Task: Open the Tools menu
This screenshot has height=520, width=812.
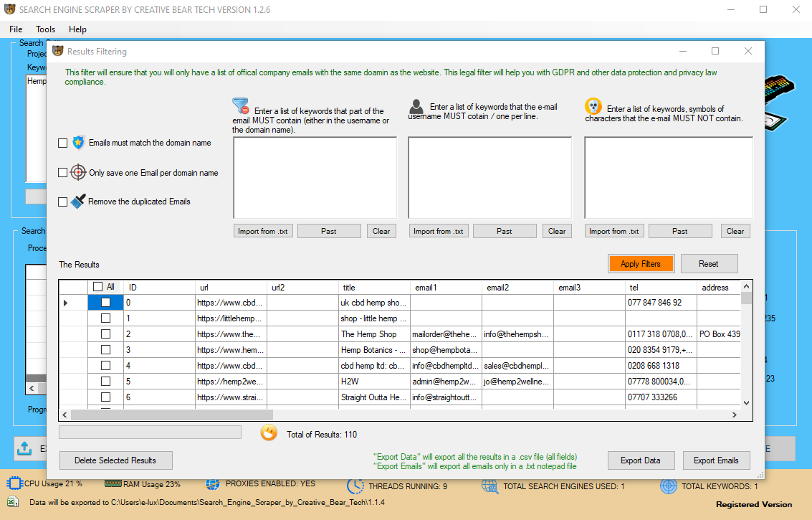Action: pyautogui.click(x=46, y=29)
